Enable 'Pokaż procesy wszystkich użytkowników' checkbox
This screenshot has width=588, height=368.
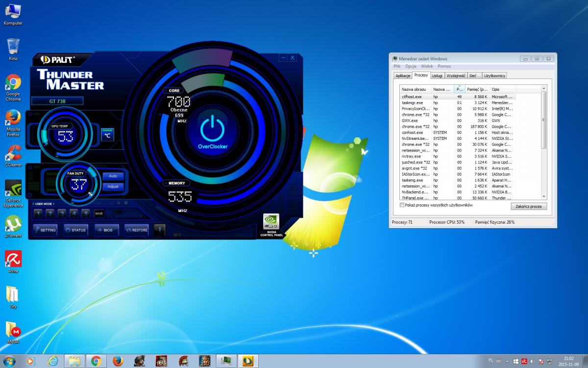point(402,205)
